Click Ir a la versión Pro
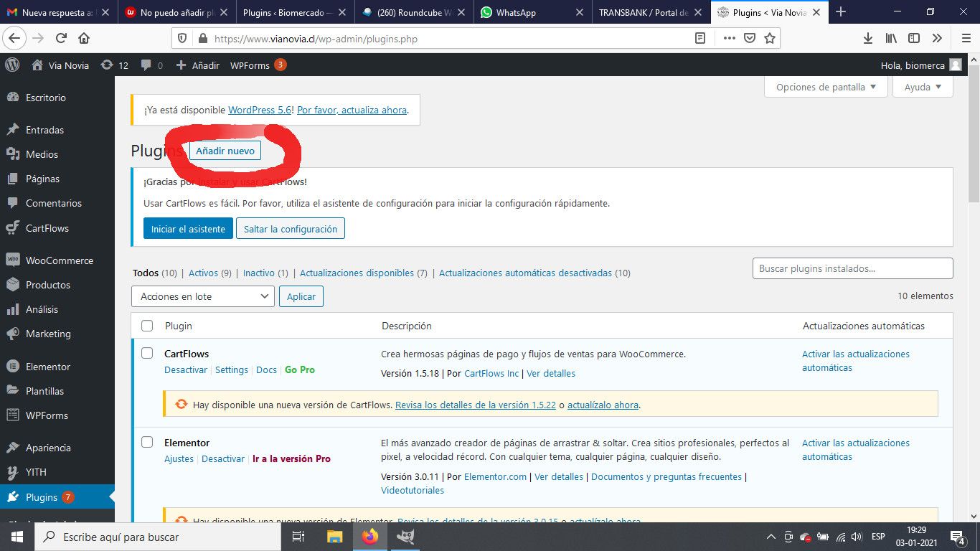Viewport: 980px width, 551px height. 291,459
